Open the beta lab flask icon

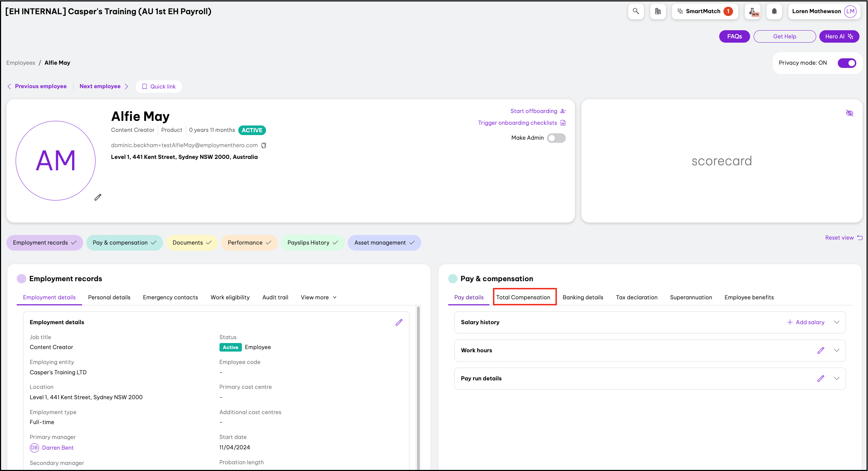(753, 11)
